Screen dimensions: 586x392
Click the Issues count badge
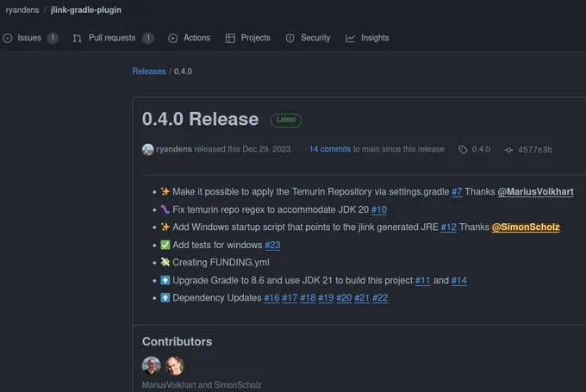pyautogui.click(x=53, y=38)
